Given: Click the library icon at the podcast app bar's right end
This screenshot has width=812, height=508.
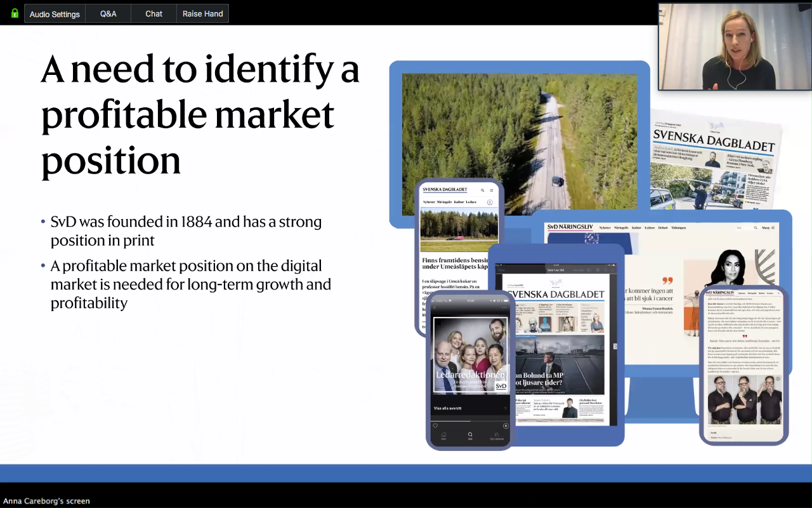Looking at the screenshot, I should (x=497, y=436).
